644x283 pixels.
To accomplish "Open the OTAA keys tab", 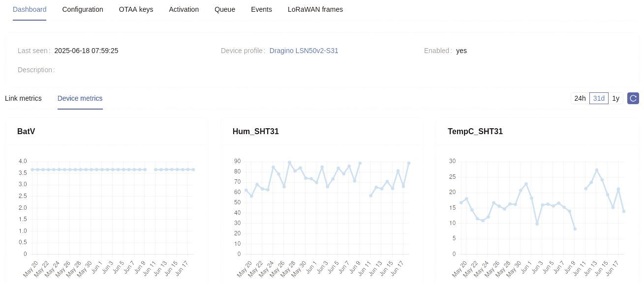I will [x=136, y=9].
